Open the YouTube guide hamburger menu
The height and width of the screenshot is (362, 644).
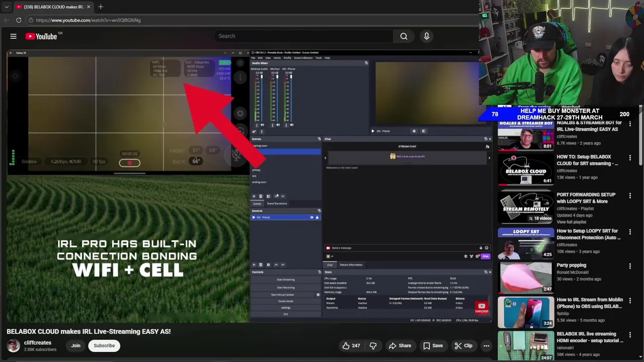coord(14,36)
